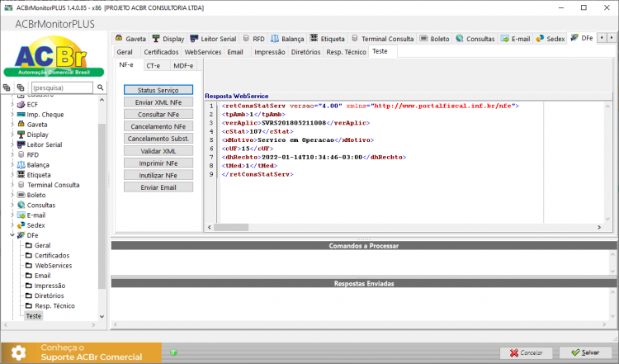Open Conheça o Suporte ACBr Comercial banner

pos(82,352)
